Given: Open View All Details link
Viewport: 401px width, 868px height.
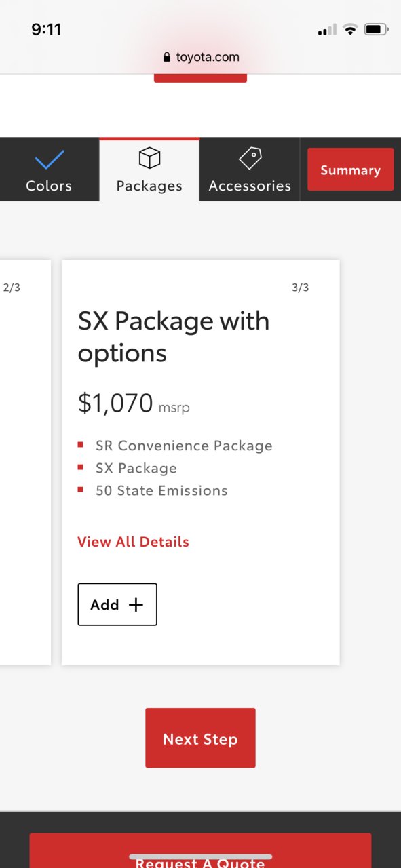Looking at the screenshot, I should (133, 542).
